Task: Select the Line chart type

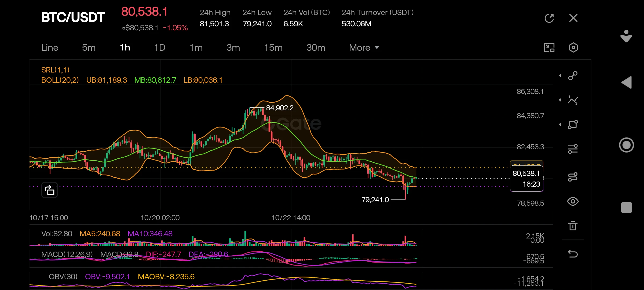Action: (50, 48)
